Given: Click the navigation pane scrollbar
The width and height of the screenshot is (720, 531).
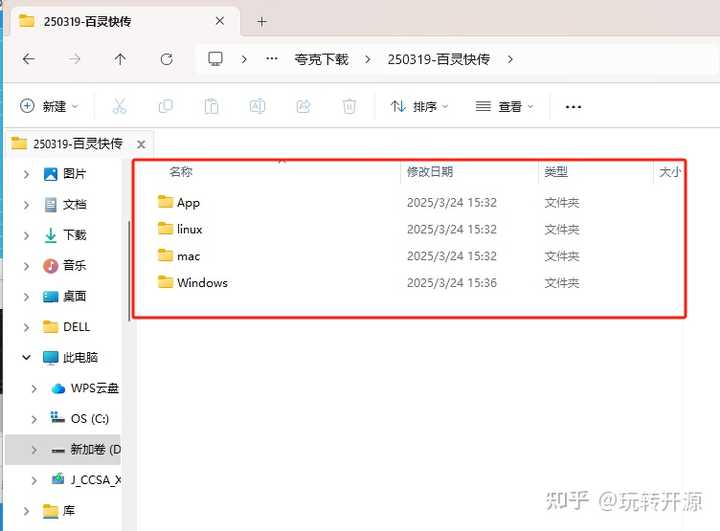Looking at the screenshot, I should click(129, 271).
